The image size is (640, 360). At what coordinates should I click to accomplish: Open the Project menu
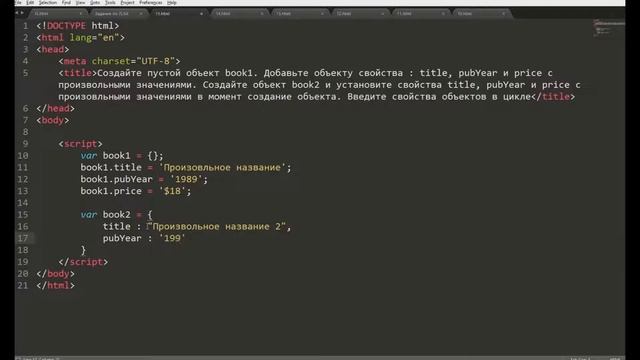(x=127, y=2)
